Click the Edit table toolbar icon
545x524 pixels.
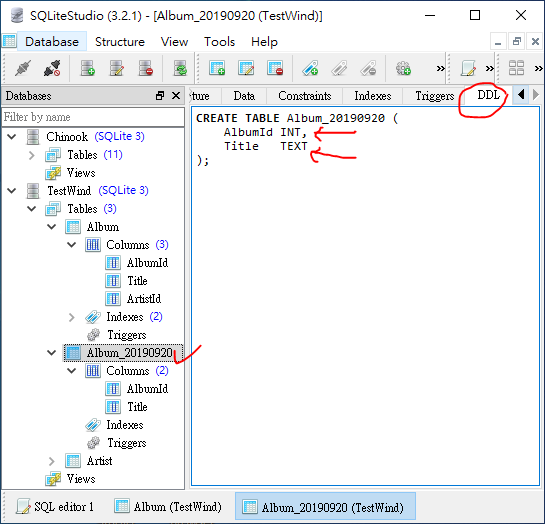(x=246, y=68)
